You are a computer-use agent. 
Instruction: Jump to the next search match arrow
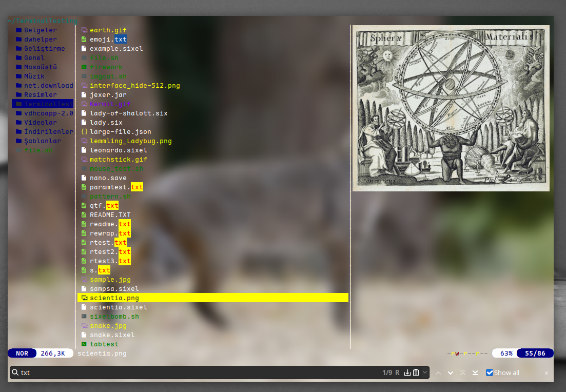[451, 373]
